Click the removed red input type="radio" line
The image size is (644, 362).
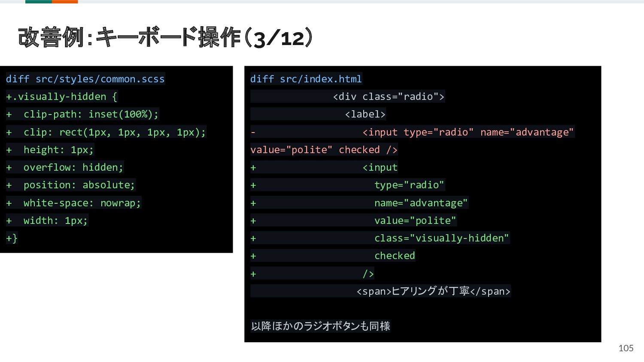pos(468,132)
